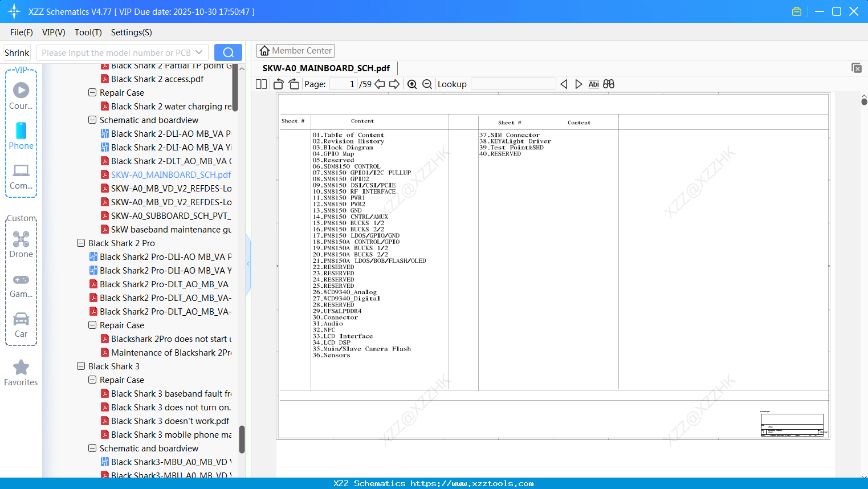Click the blue search magnifier button

point(228,52)
